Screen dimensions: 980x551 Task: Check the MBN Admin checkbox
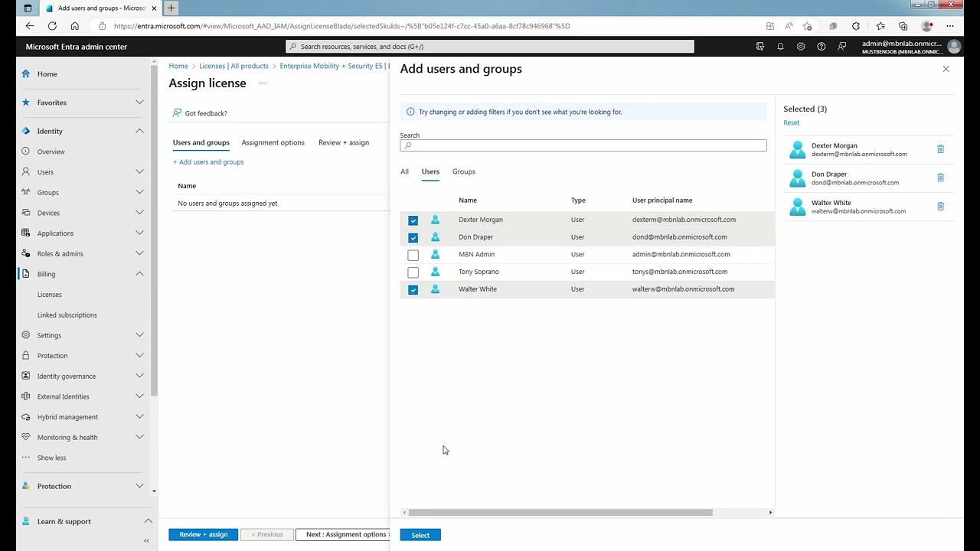coord(413,255)
